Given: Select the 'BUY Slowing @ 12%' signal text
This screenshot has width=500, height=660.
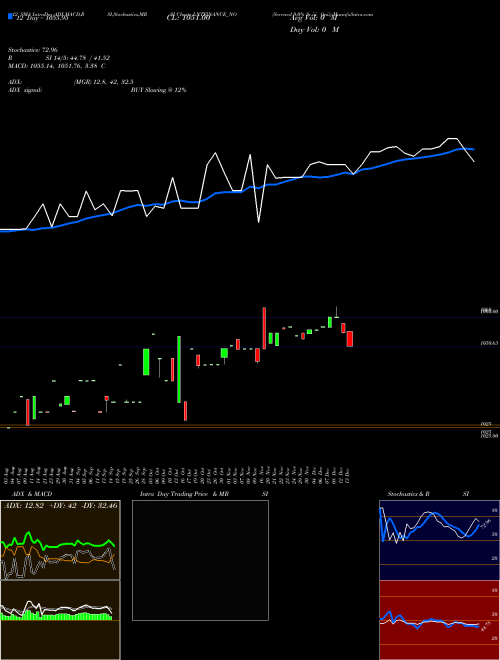Looking at the screenshot, I should (159, 90).
